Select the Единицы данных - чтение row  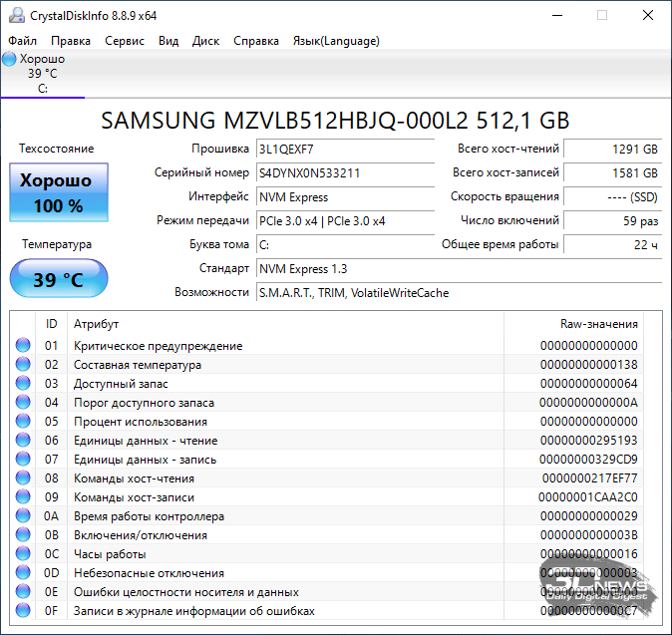coord(327,440)
